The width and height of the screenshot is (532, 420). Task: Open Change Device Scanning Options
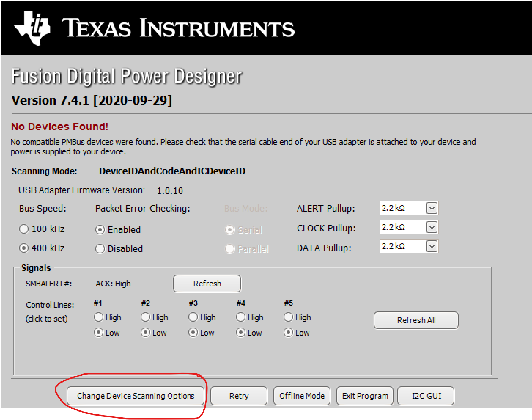tap(136, 396)
